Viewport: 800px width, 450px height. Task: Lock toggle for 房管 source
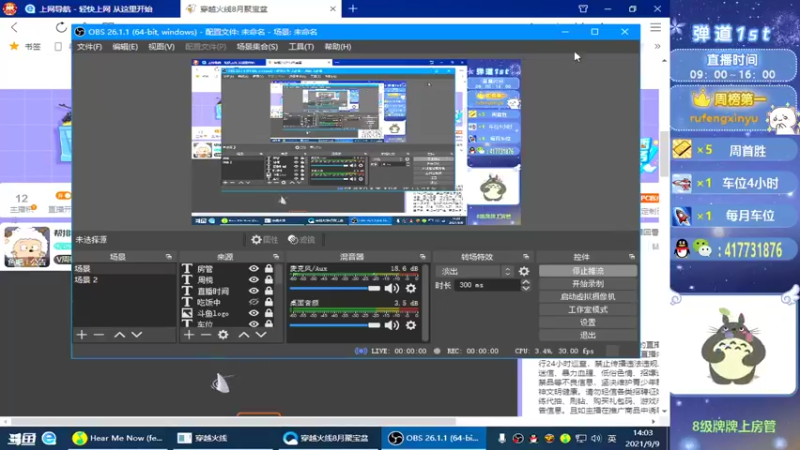(x=268, y=268)
